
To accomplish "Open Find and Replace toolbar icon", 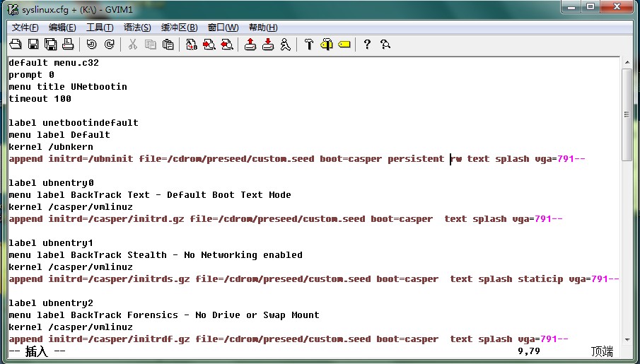I will pos(192,44).
